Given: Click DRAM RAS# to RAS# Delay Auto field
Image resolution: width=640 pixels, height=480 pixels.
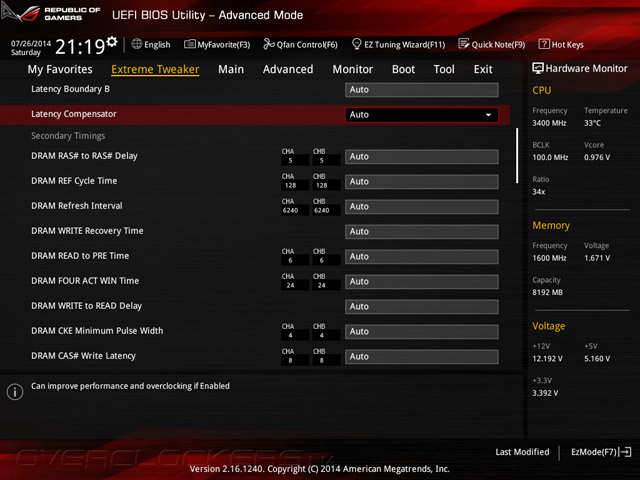Looking at the screenshot, I should coord(422,157).
